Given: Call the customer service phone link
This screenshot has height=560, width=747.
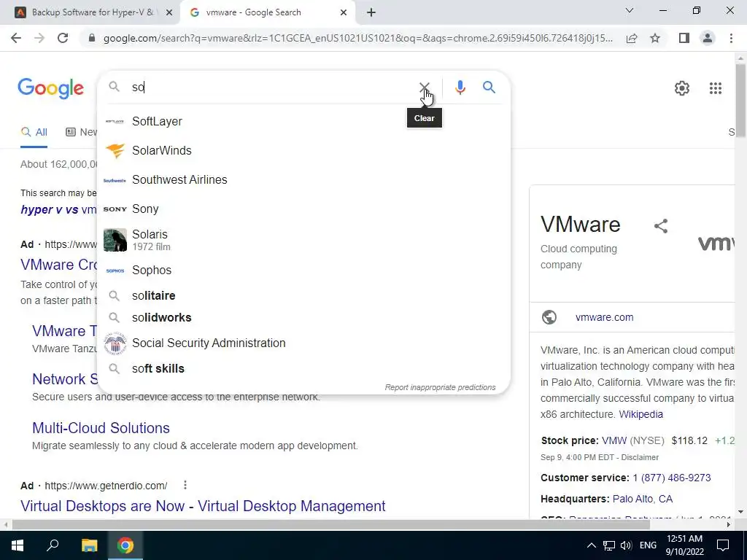Looking at the screenshot, I should pyautogui.click(x=671, y=478).
